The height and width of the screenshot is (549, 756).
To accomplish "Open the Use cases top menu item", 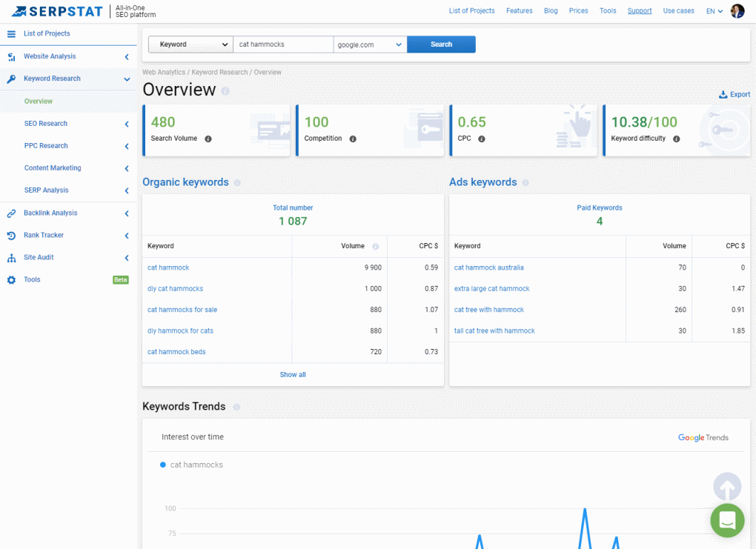I will coord(678,10).
